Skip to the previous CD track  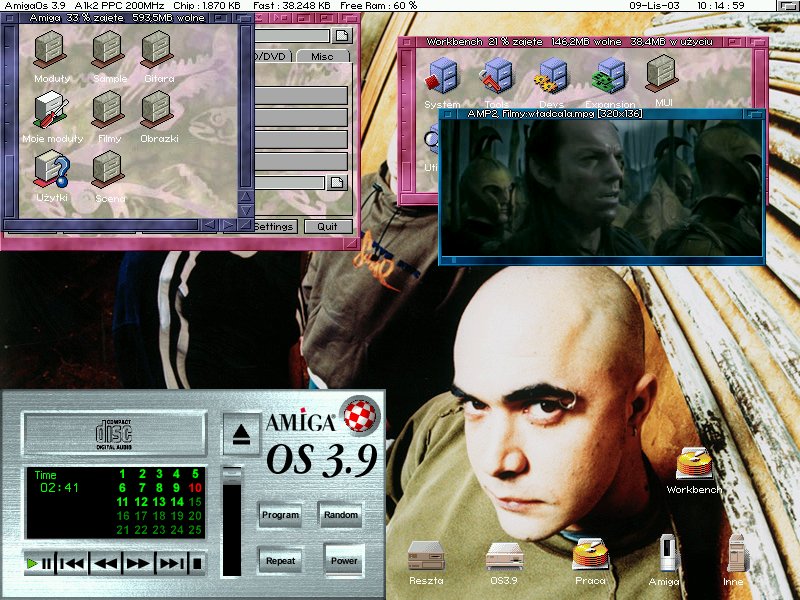[x=71, y=563]
